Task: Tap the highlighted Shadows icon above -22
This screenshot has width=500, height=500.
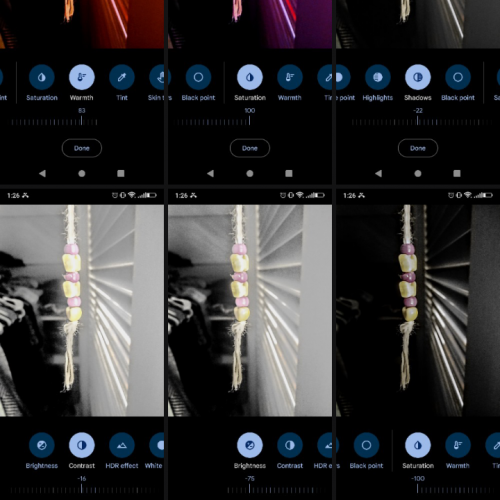Action: 418,77
